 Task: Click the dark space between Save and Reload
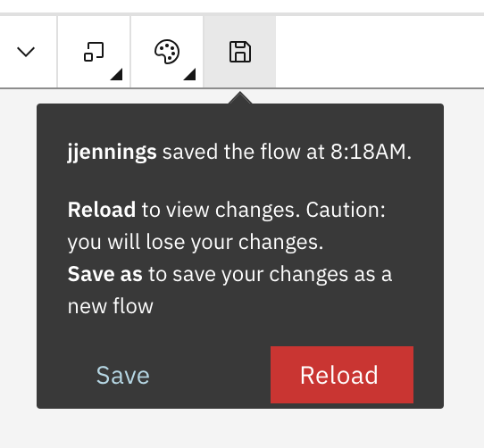click(x=210, y=375)
